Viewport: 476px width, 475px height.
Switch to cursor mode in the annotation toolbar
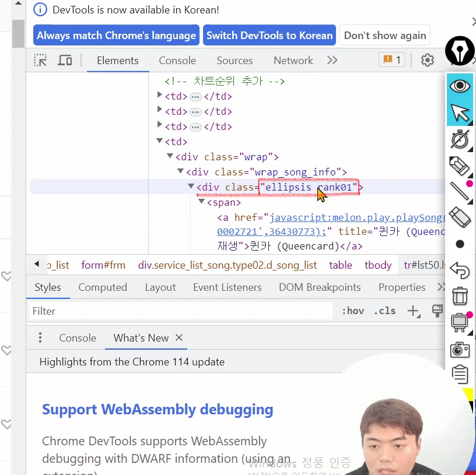point(460,112)
